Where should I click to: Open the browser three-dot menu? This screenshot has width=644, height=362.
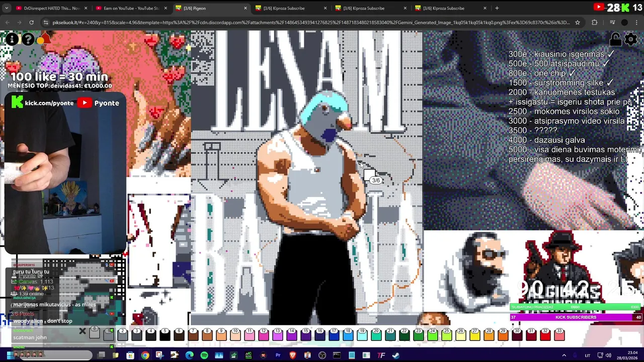coord(636,22)
